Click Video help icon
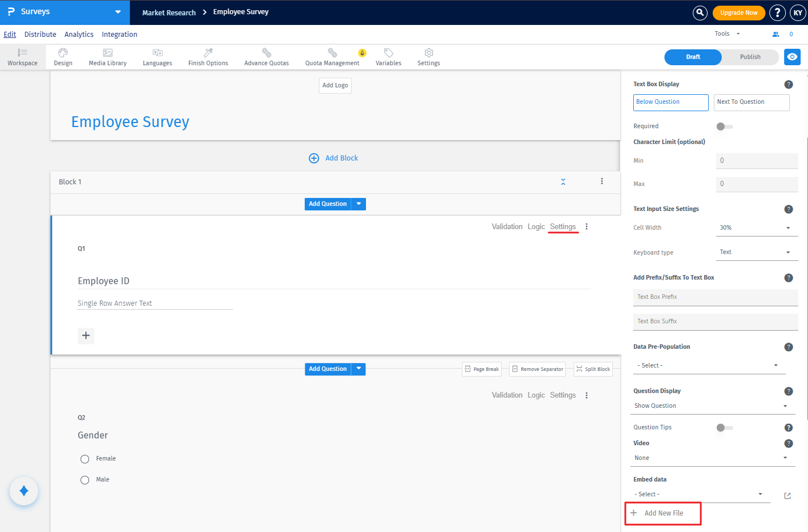Screen dimensions: 808x532 pos(788,444)
